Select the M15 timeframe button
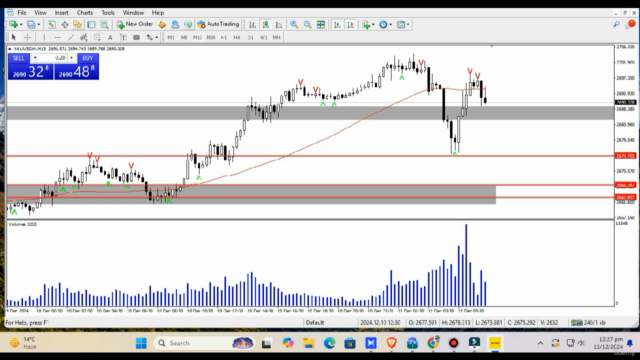The width and height of the screenshot is (640, 360). [197, 38]
